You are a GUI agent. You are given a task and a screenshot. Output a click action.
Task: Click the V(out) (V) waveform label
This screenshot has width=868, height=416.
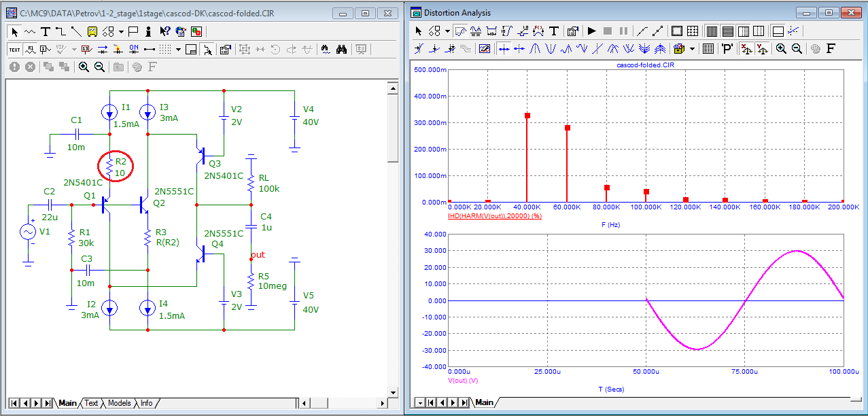(464, 381)
